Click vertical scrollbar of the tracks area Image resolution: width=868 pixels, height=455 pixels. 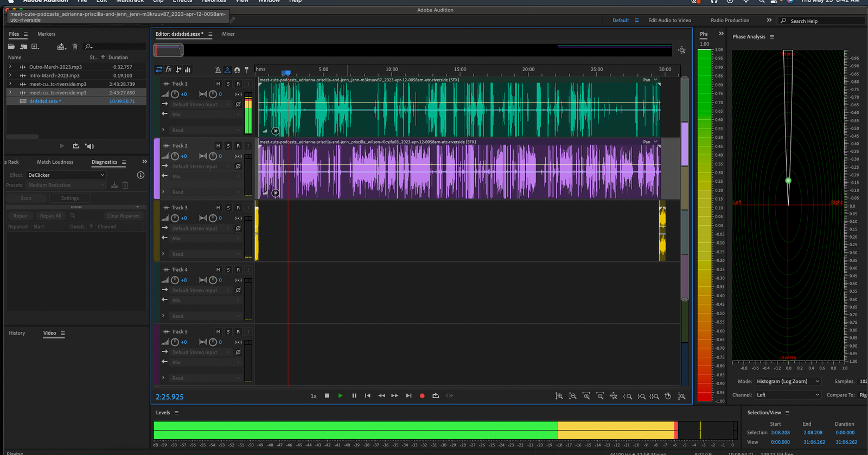coord(685,189)
